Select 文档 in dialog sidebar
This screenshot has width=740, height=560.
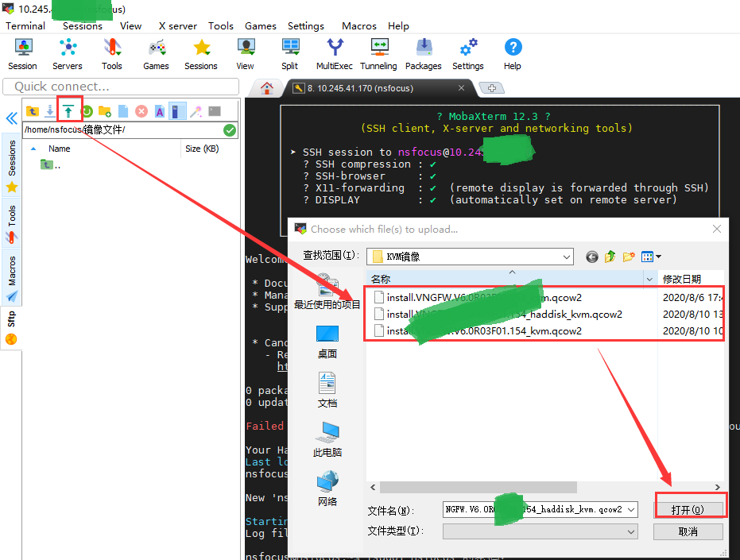(x=327, y=391)
